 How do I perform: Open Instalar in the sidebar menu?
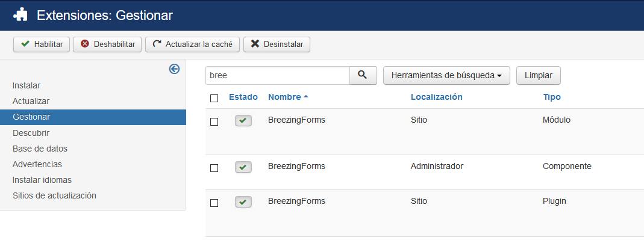click(27, 86)
